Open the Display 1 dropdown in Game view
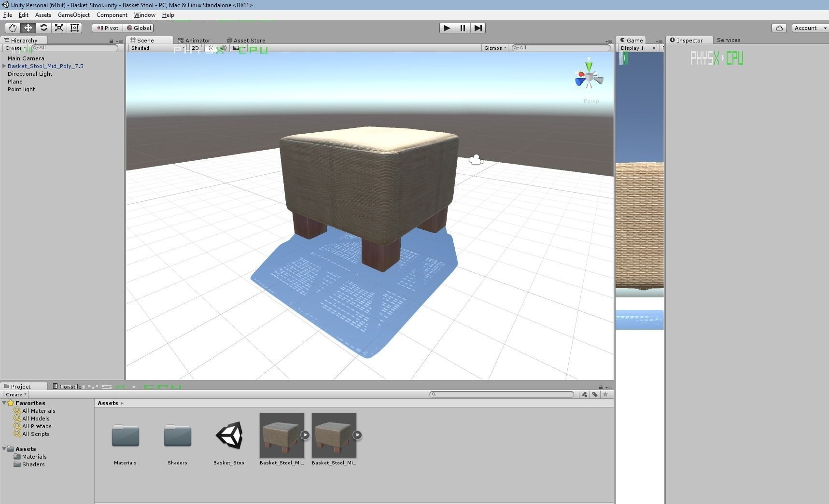Screen dimensions: 829x504 coord(638,48)
